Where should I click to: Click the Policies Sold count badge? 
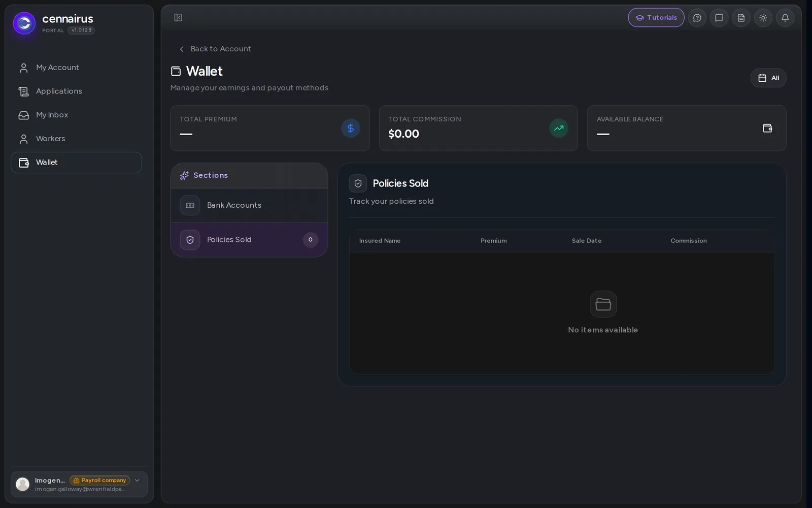[x=311, y=240]
